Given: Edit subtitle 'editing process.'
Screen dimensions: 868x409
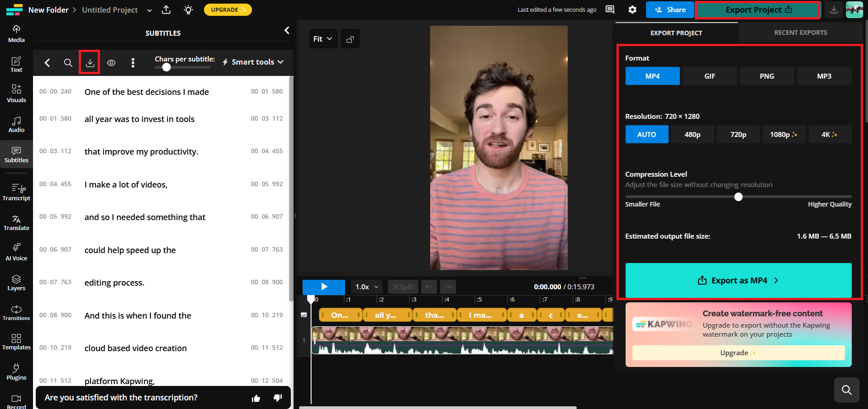Looking at the screenshot, I should click(x=114, y=282).
